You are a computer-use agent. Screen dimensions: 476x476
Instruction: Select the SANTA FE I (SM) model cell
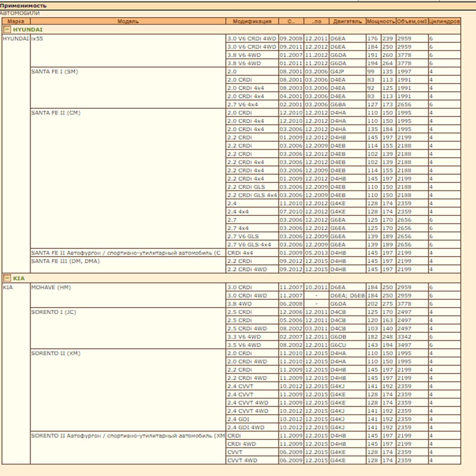(x=54, y=72)
